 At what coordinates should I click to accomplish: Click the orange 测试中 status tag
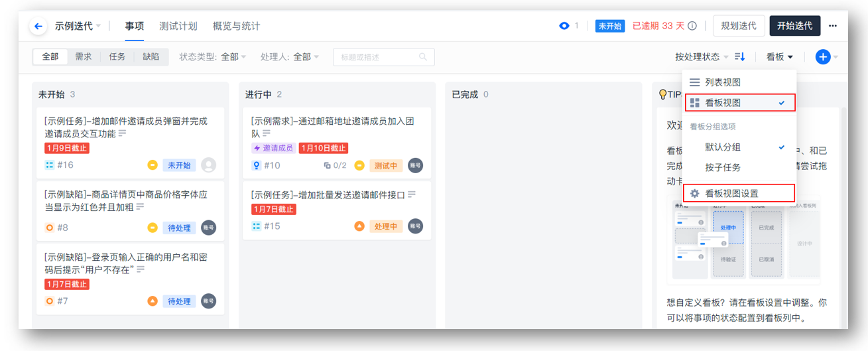[x=385, y=166]
